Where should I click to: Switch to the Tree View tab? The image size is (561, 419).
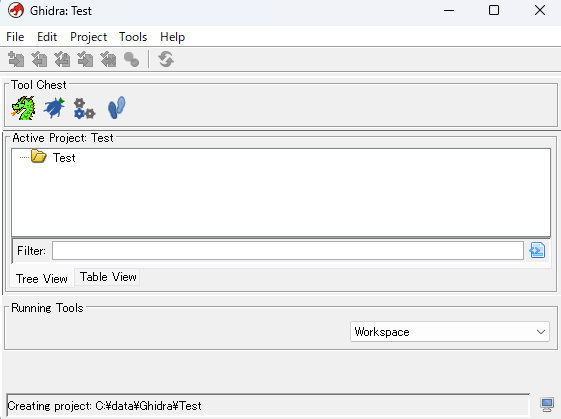[x=42, y=278]
